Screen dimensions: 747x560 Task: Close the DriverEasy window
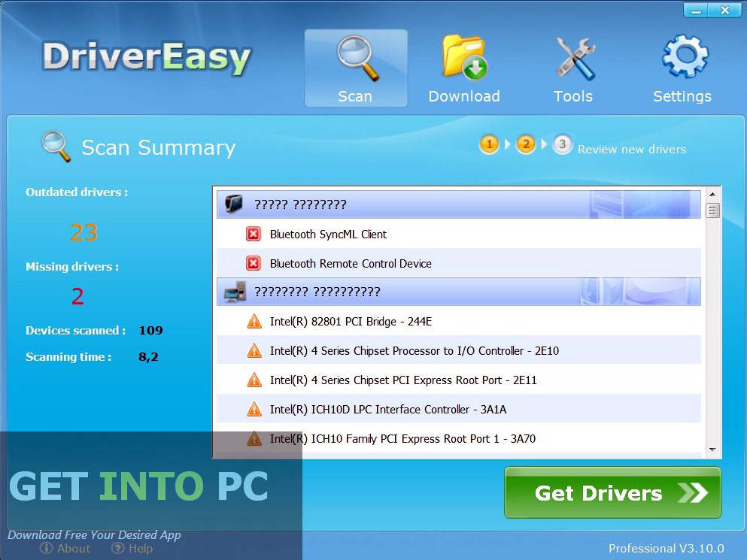coord(725,10)
